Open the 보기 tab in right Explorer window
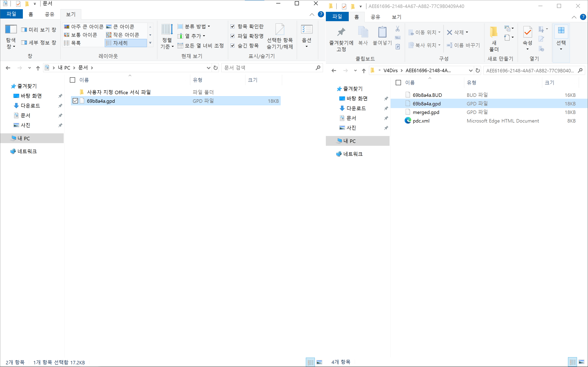This screenshot has width=588, height=367. pyautogui.click(x=396, y=17)
